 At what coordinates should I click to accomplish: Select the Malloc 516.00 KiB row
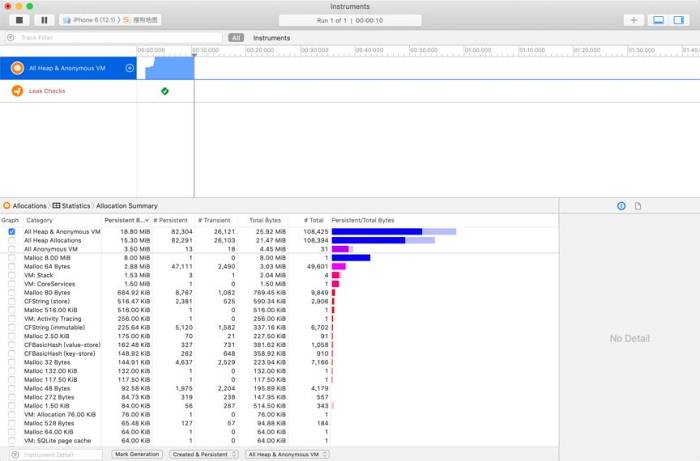(279, 310)
